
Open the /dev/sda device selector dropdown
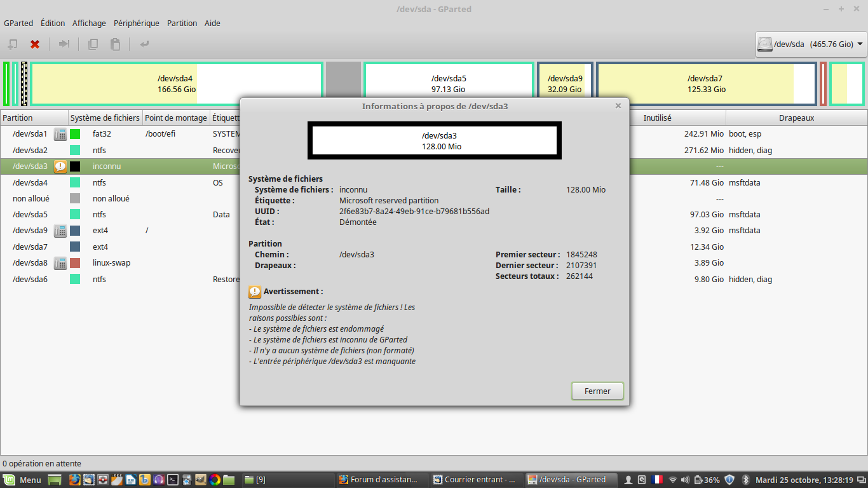coord(811,44)
